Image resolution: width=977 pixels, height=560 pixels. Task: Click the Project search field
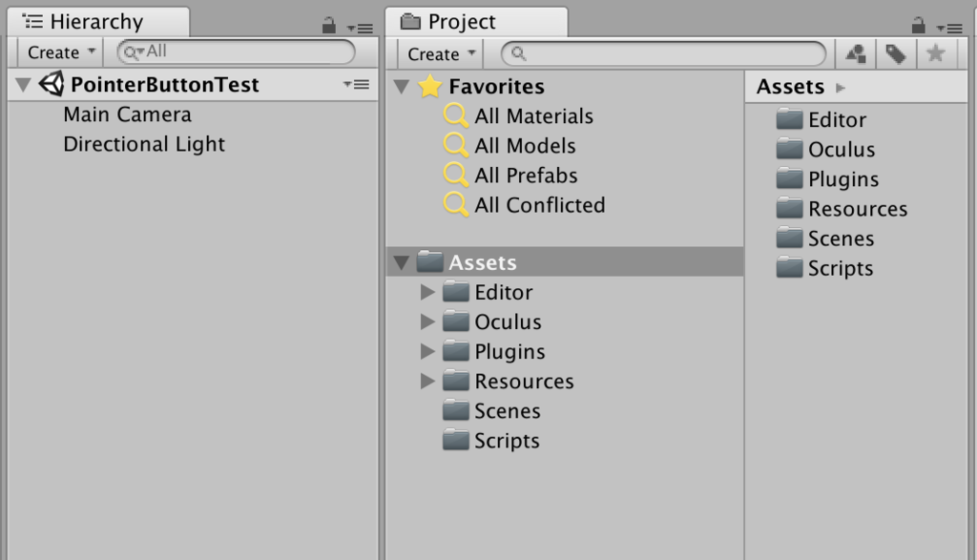pyautogui.click(x=668, y=54)
